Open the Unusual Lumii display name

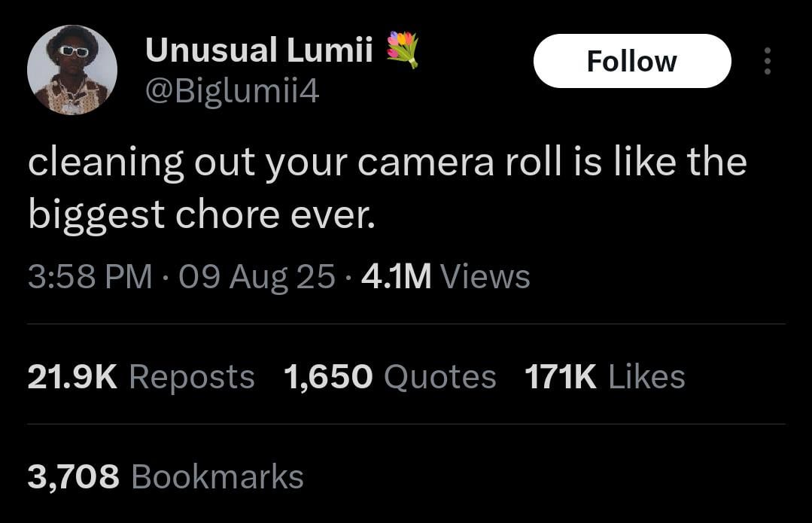259,50
